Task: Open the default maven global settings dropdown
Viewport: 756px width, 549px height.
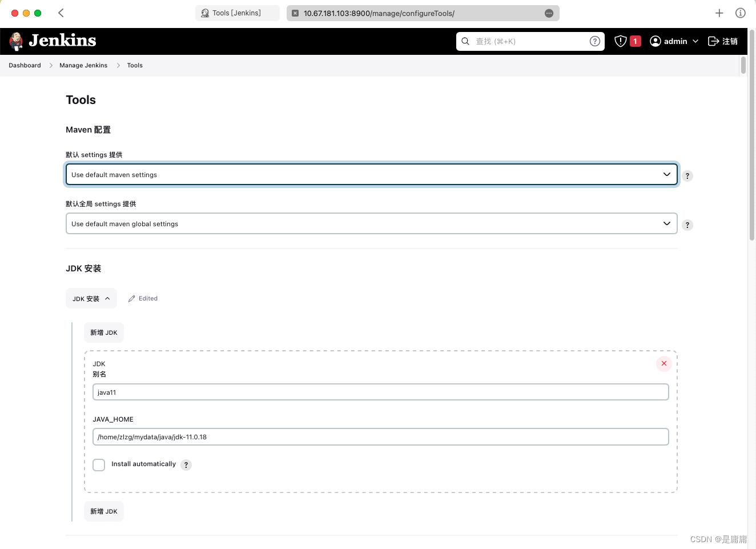Action: click(372, 223)
